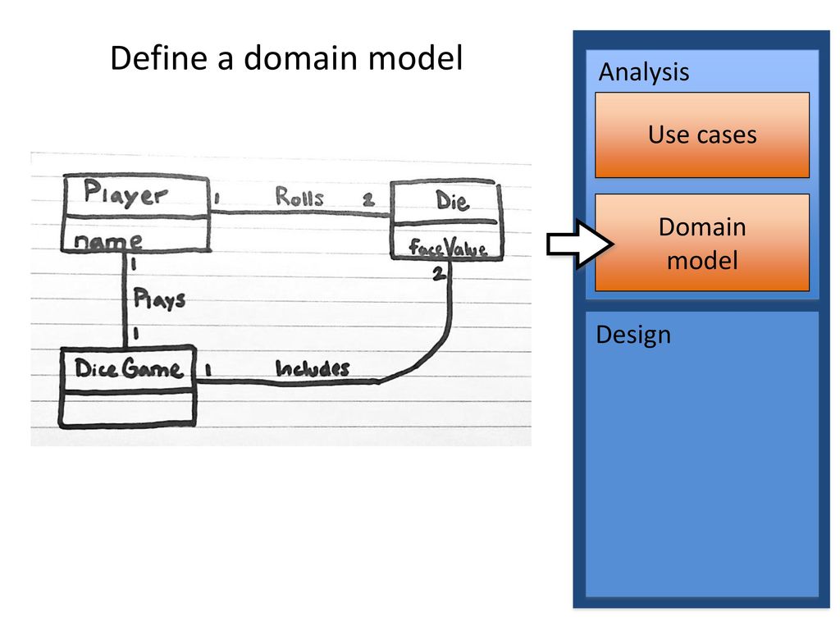Click the slide title "Define a domain model"
Viewport: 840px width, 630px height.
tap(286, 58)
